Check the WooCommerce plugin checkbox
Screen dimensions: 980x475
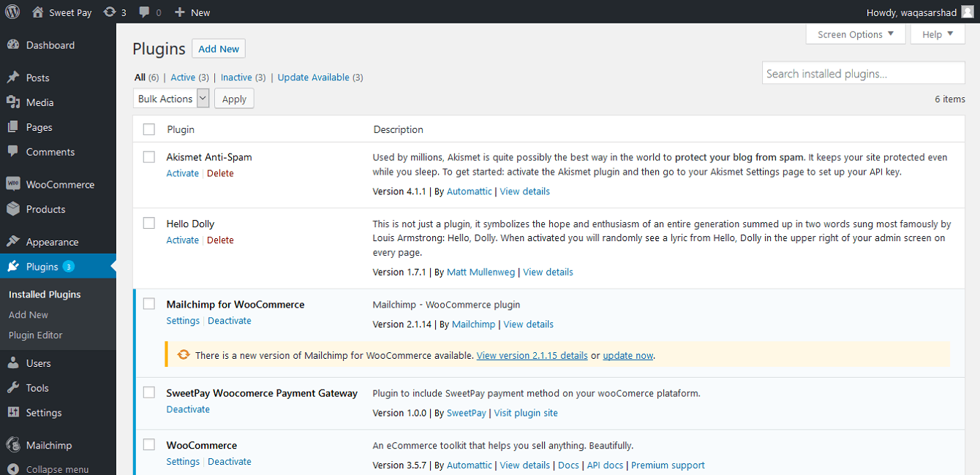coord(149,445)
